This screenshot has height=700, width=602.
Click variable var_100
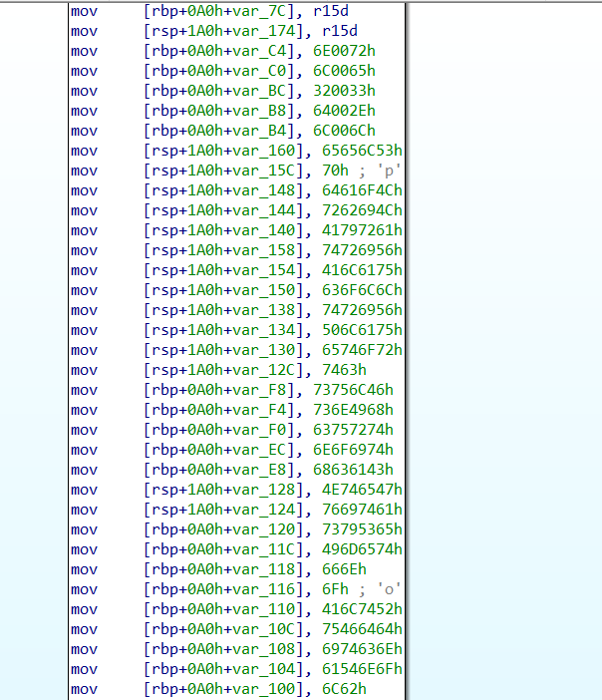click(264, 689)
